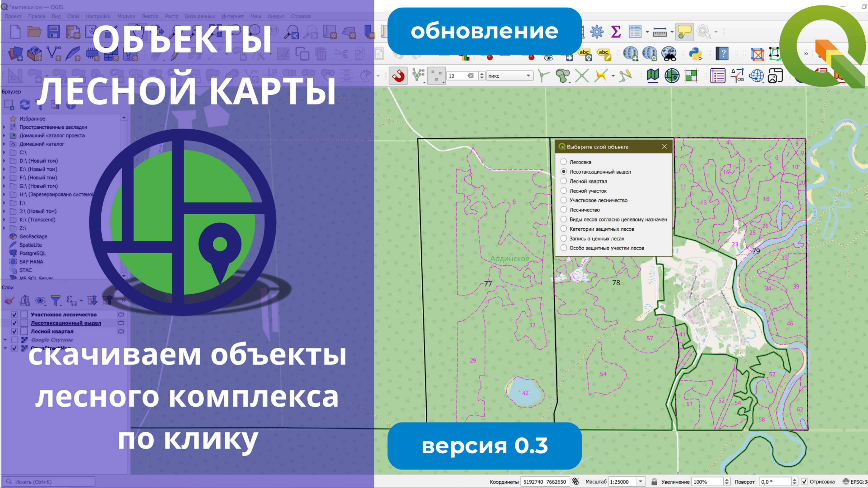The width and height of the screenshot is (868, 488).
Task: Activate the measure line tool
Action: (660, 32)
